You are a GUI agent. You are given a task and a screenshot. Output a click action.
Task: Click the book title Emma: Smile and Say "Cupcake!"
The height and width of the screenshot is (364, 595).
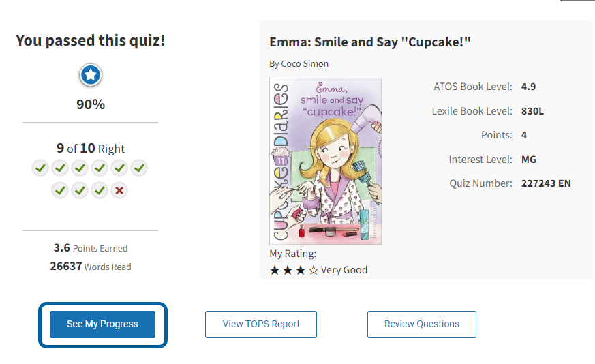[370, 42]
